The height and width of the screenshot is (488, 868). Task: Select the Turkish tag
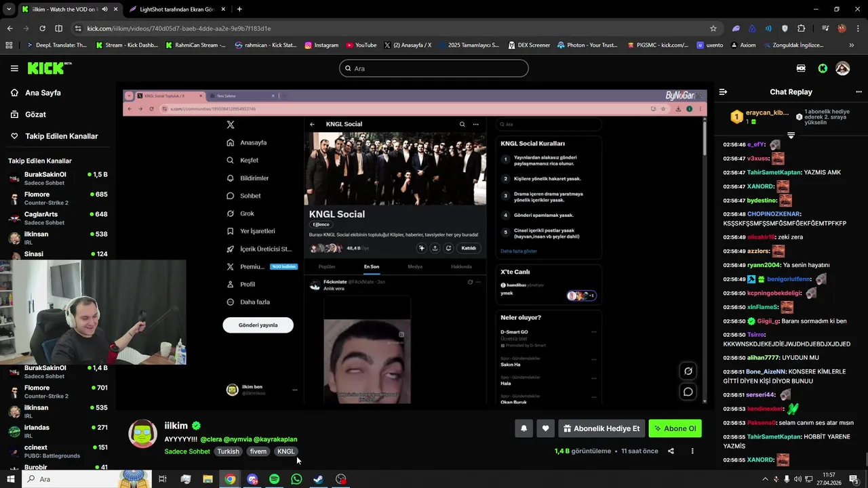(x=228, y=451)
